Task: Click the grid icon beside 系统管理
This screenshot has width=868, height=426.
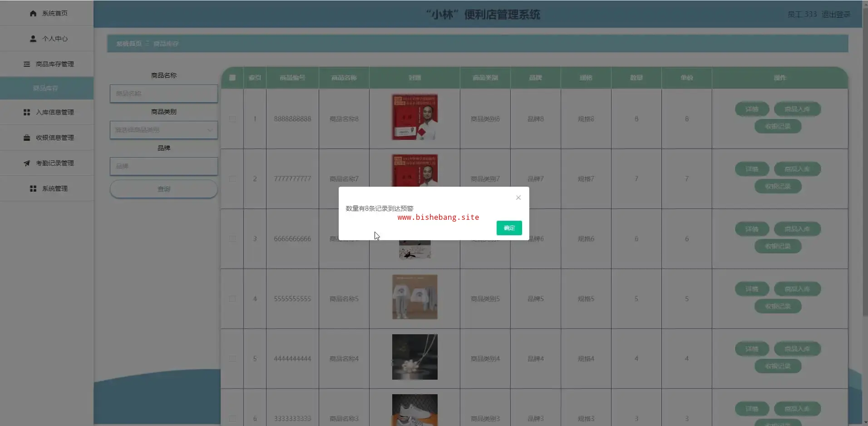Action: click(33, 188)
